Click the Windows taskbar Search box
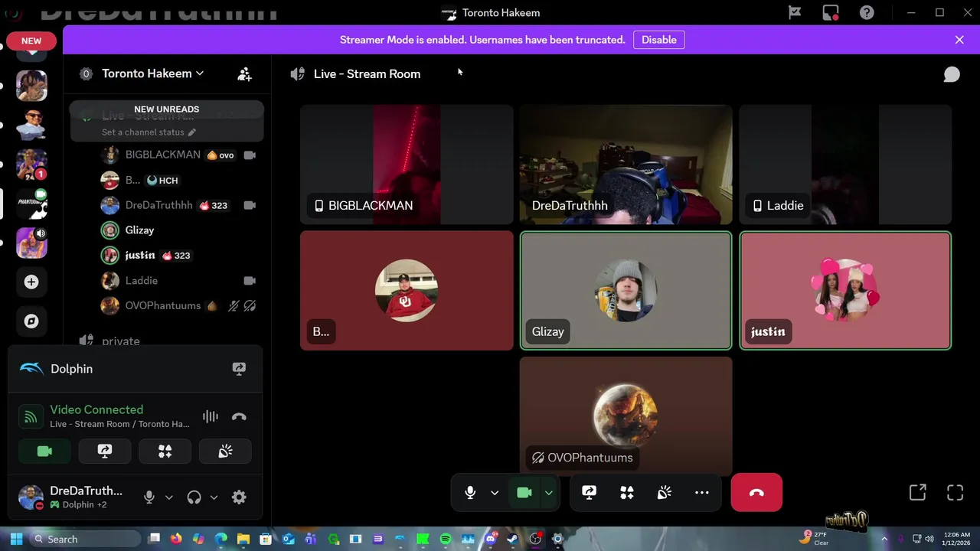980x551 pixels. point(86,539)
